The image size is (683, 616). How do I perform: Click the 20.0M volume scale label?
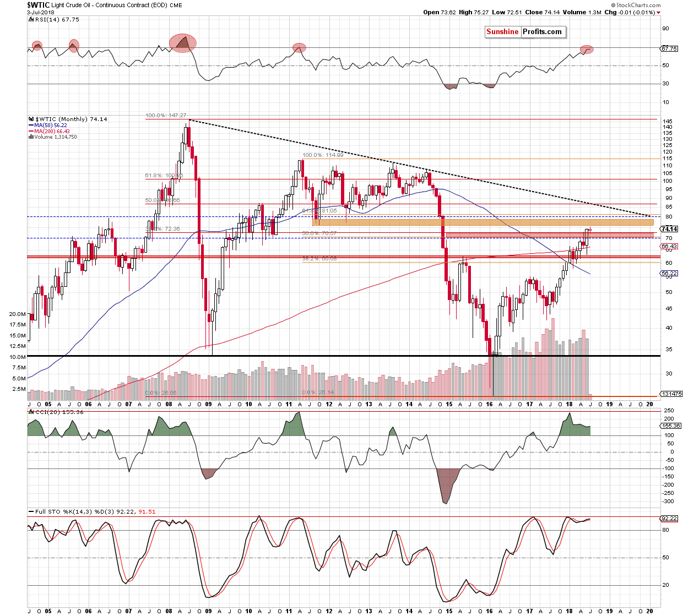click(18, 314)
